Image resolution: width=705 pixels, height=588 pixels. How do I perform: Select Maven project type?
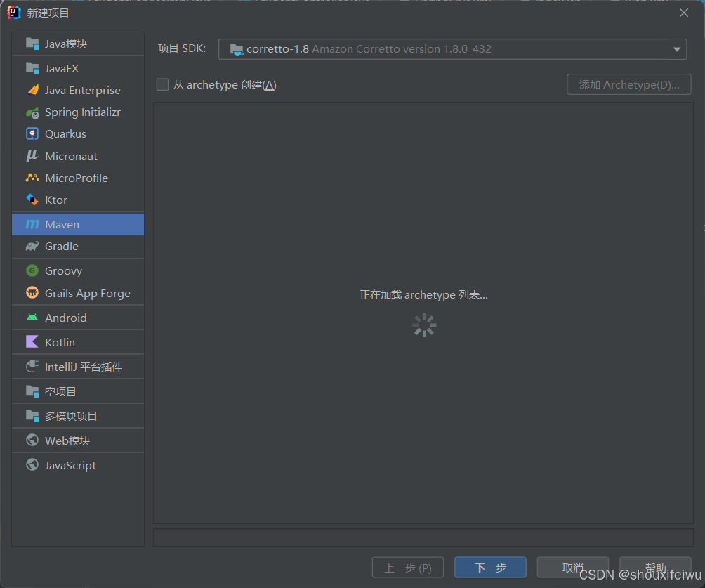coord(78,224)
